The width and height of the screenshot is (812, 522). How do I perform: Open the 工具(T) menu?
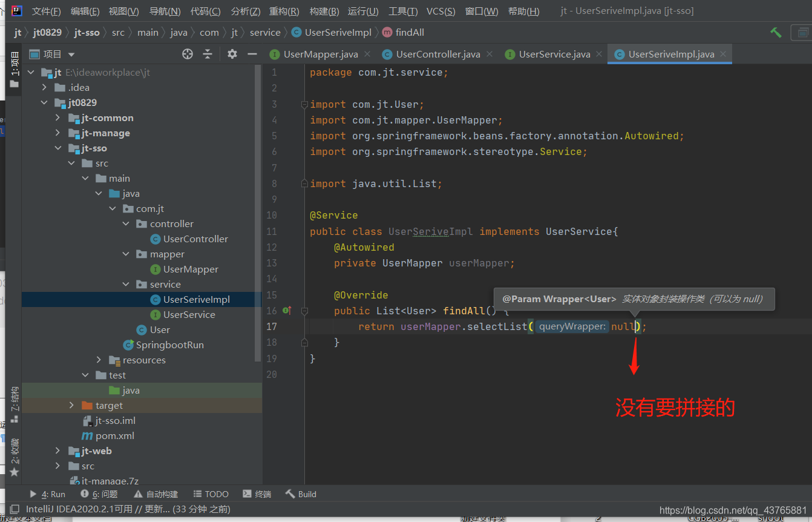pyautogui.click(x=403, y=12)
